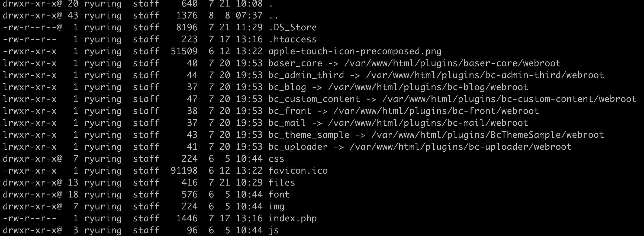644x236 pixels.
Task: Click the js directory name
Action: click(x=273, y=231)
